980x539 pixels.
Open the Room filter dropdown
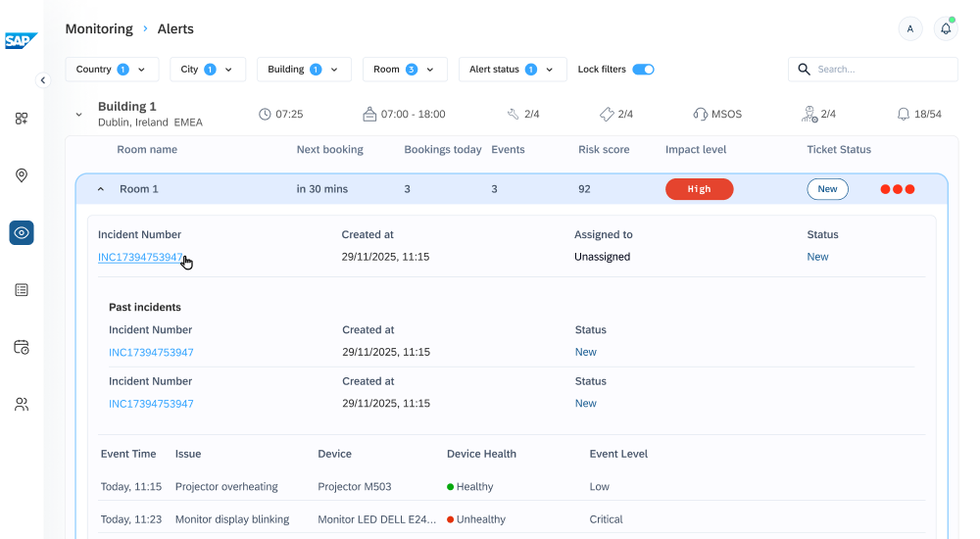405,70
